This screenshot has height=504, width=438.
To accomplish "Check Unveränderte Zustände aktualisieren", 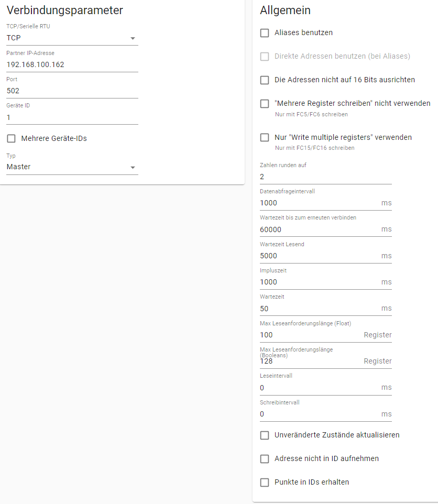I will click(x=265, y=435).
